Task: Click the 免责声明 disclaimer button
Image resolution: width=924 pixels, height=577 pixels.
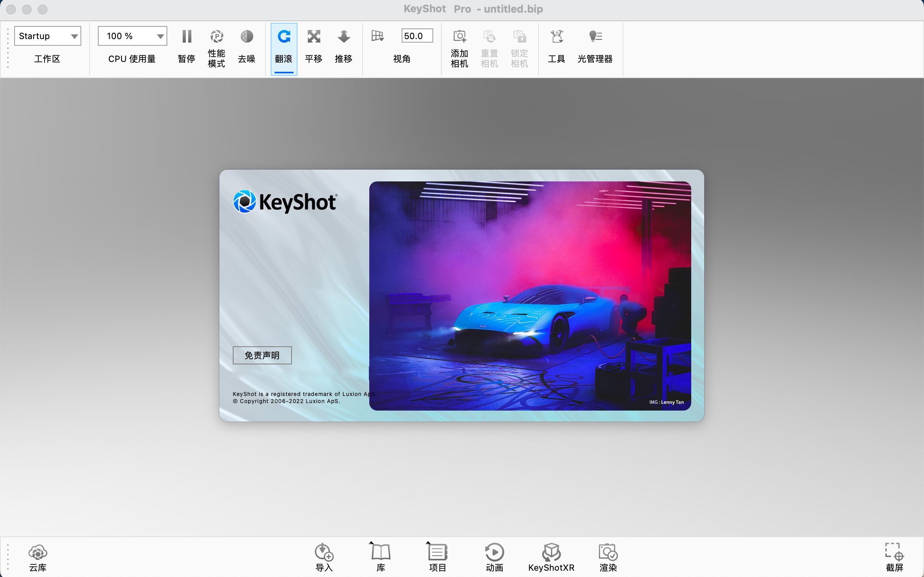Action: pos(262,355)
